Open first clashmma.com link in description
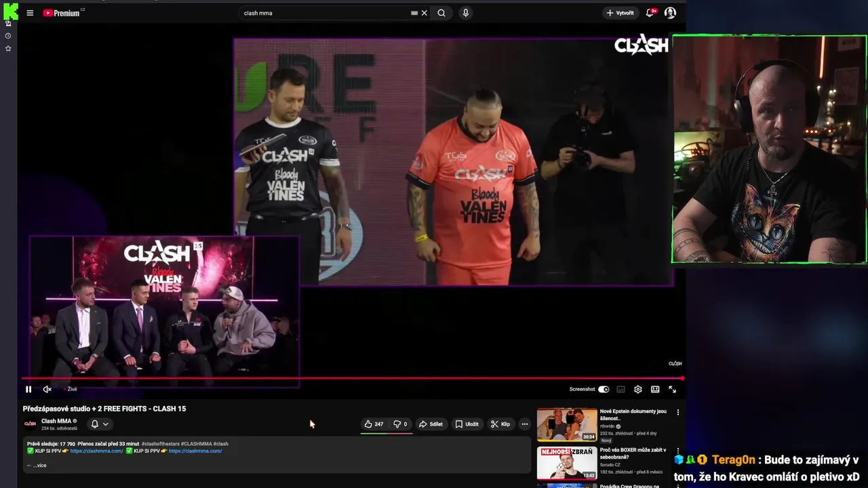Viewport: 868px width, 488px height. pos(96,451)
